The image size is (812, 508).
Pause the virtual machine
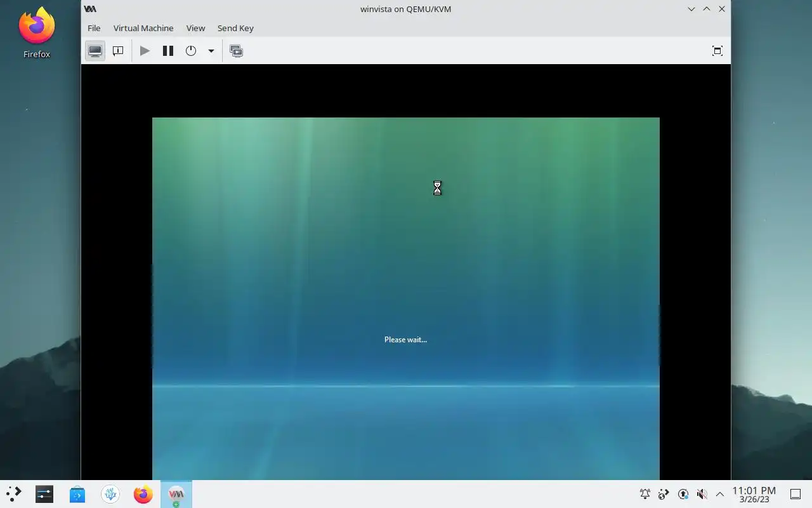(x=168, y=51)
